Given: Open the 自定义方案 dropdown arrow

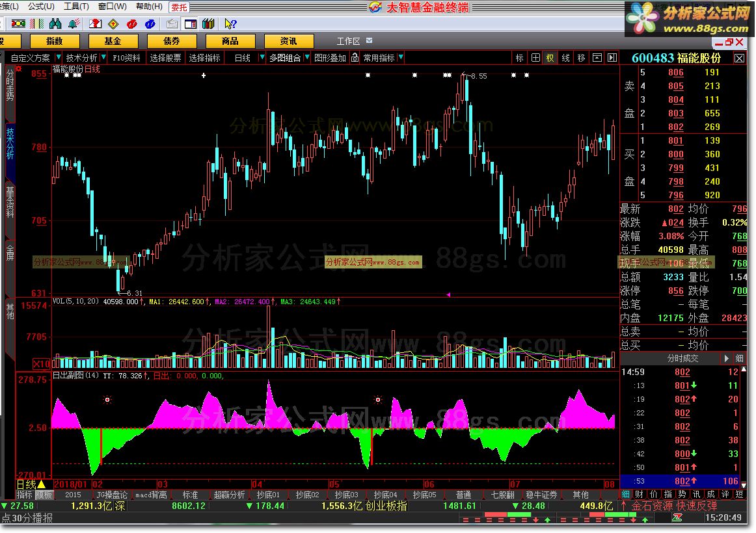Looking at the screenshot, I should pyautogui.click(x=59, y=57).
